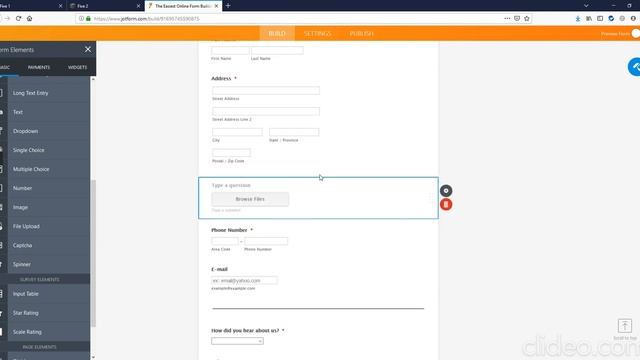Open new browser tab with plus

click(x=228, y=6)
